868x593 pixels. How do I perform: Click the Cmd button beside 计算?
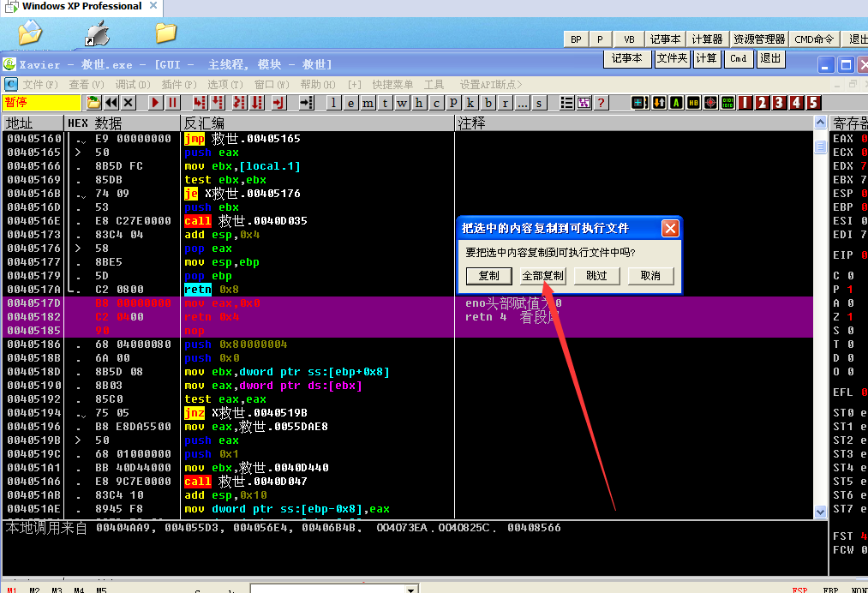click(x=738, y=58)
